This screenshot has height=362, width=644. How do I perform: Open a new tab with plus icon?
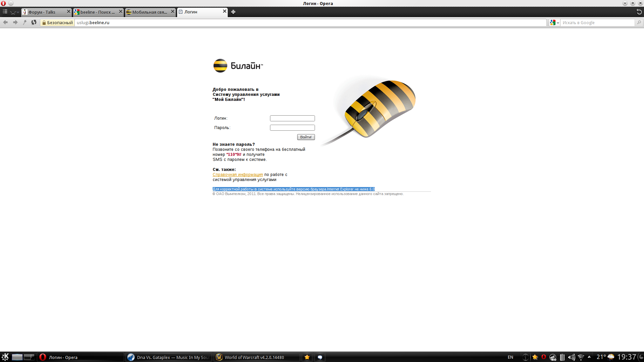(233, 12)
